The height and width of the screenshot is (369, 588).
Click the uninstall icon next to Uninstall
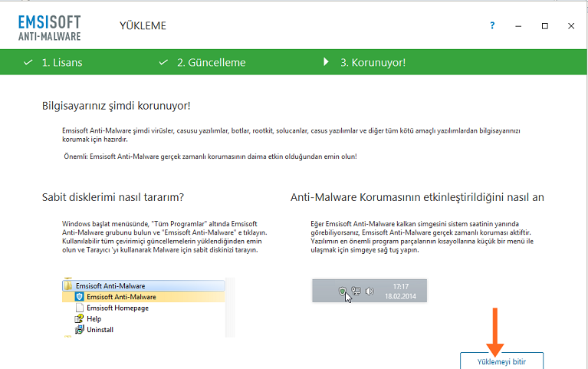click(x=79, y=330)
